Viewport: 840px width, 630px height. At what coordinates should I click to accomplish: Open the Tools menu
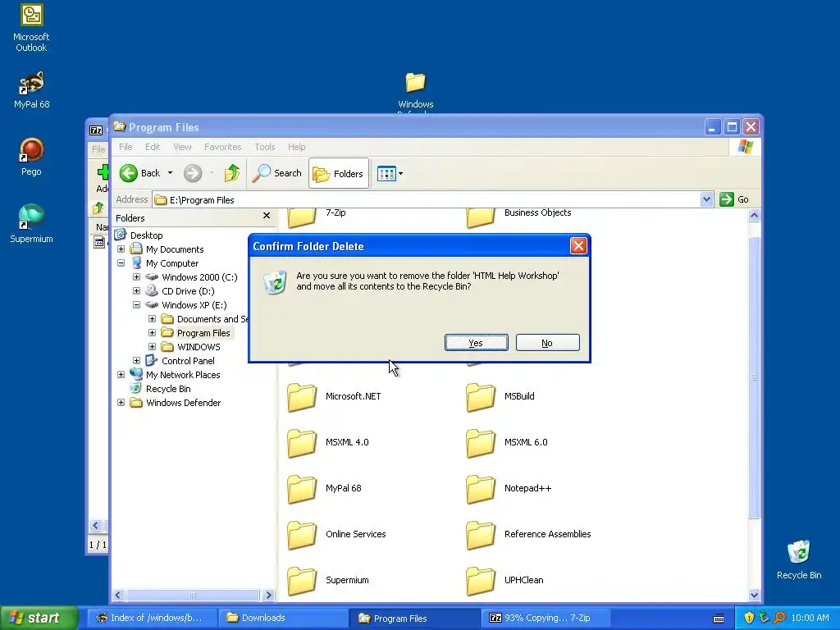point(265,147)
